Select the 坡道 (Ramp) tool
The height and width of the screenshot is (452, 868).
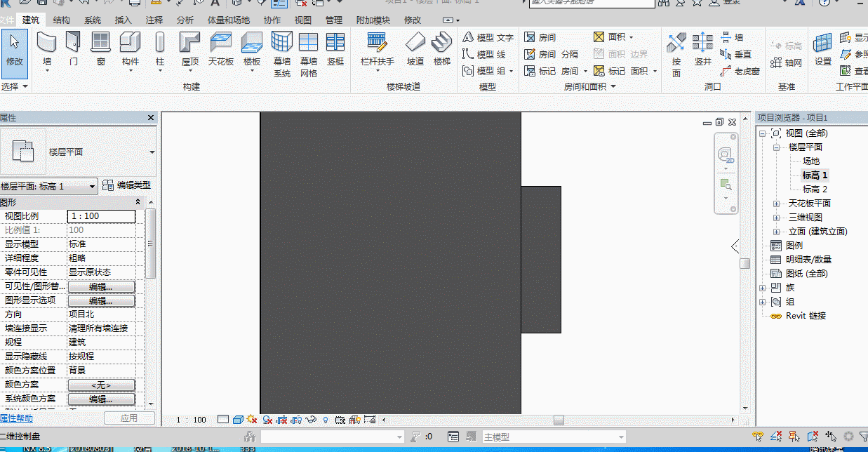(x=415, y=49)
